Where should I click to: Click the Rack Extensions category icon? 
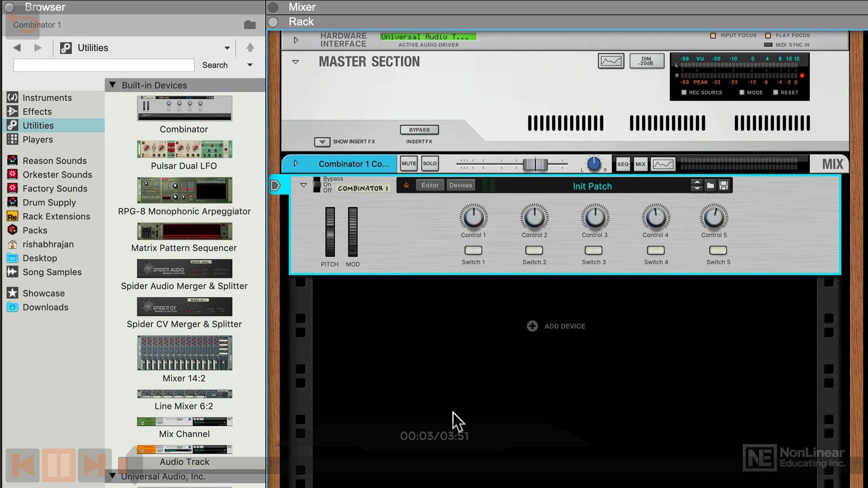coord(12,216)
